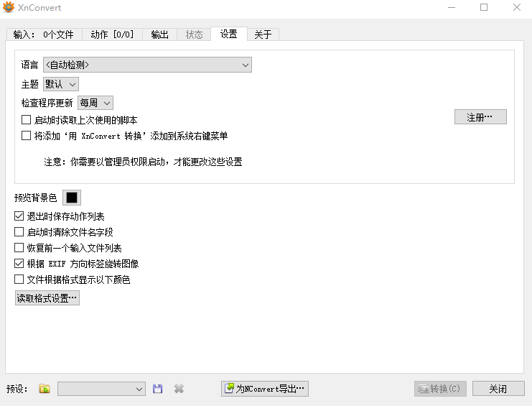Minimize the XnConvert window
This screenshot has width=532, height=406.
[x=452, y=7]
